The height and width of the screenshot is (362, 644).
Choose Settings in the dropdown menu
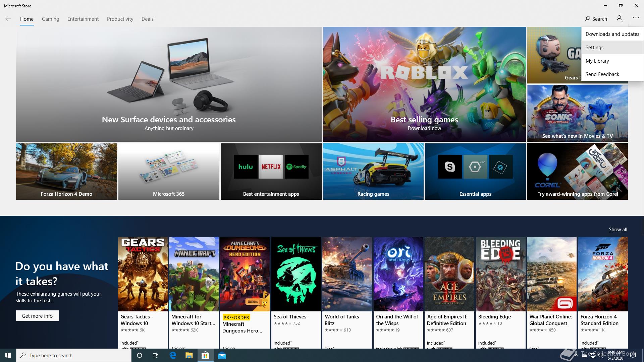[612, 47]
